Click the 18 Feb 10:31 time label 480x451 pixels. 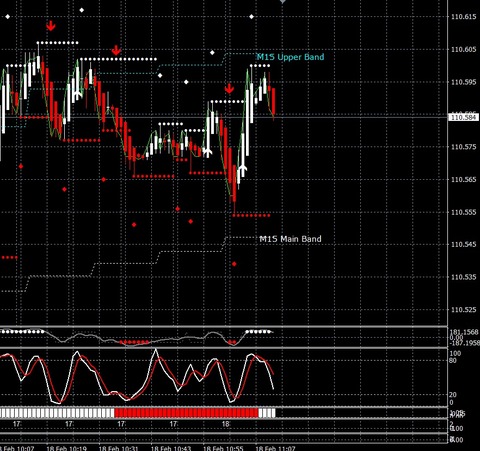coord(118,448)
